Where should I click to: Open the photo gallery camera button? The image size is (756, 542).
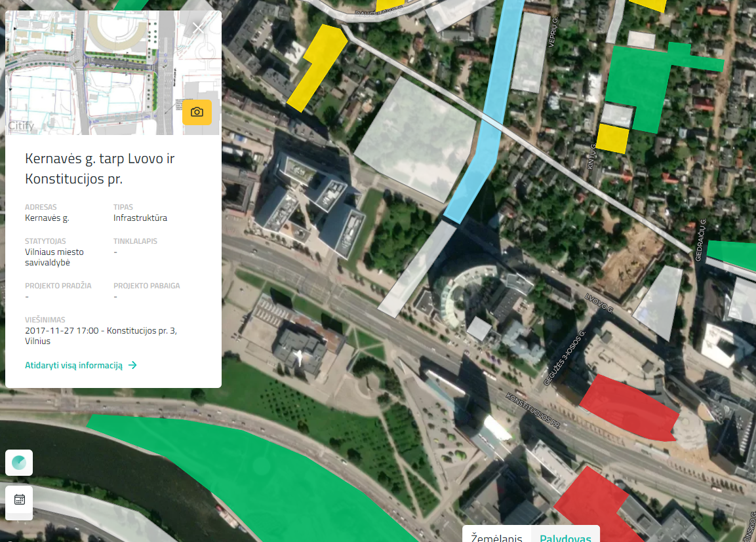point(197,112)
